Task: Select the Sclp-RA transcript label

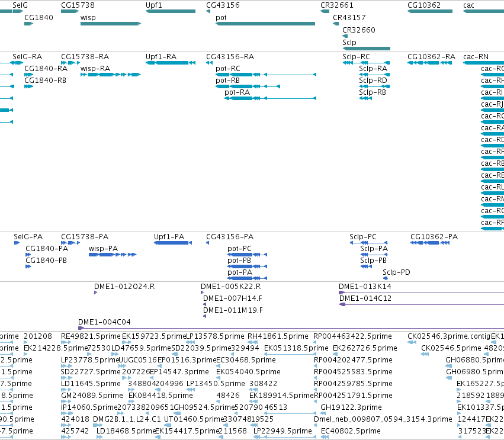Action: point(373,69)
